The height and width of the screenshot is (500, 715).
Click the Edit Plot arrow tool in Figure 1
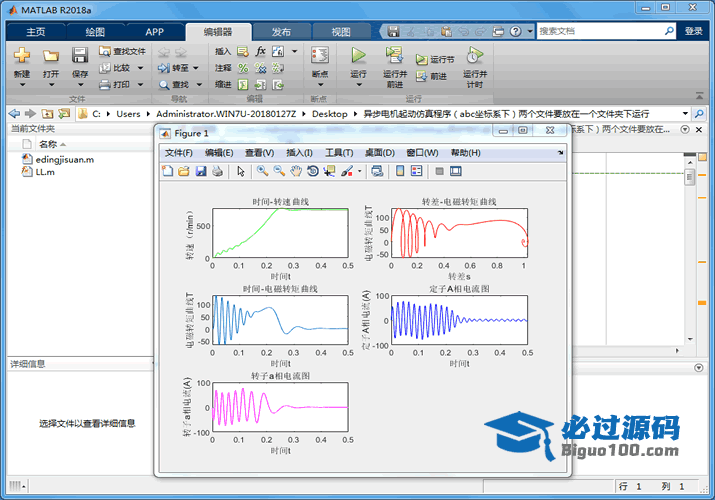(241, 171)
